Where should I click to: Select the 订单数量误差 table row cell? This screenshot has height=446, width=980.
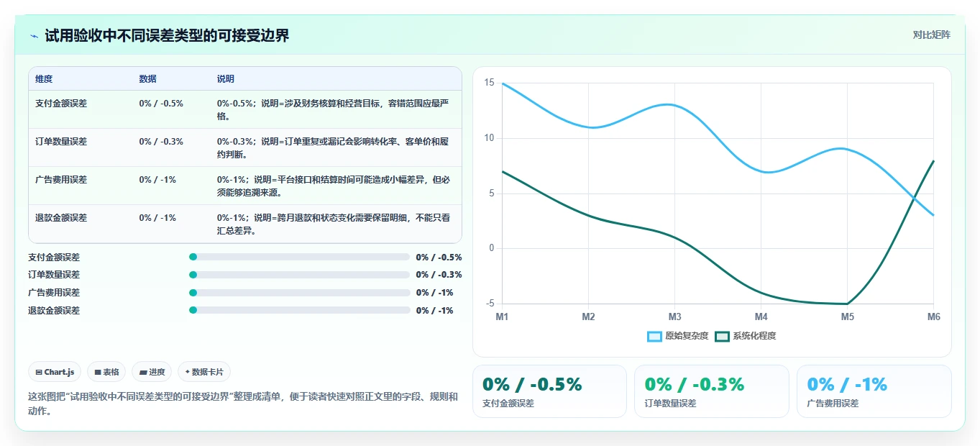(61, 142)
